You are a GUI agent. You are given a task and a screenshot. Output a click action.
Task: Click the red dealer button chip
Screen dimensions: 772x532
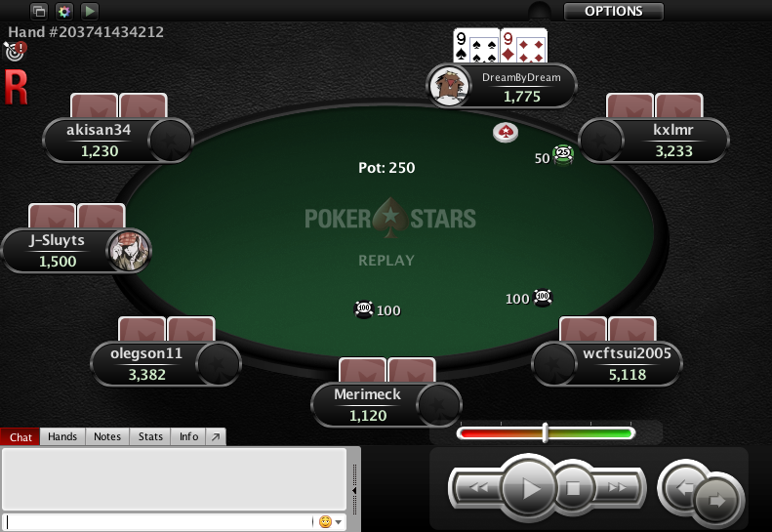tap(506, 133)
